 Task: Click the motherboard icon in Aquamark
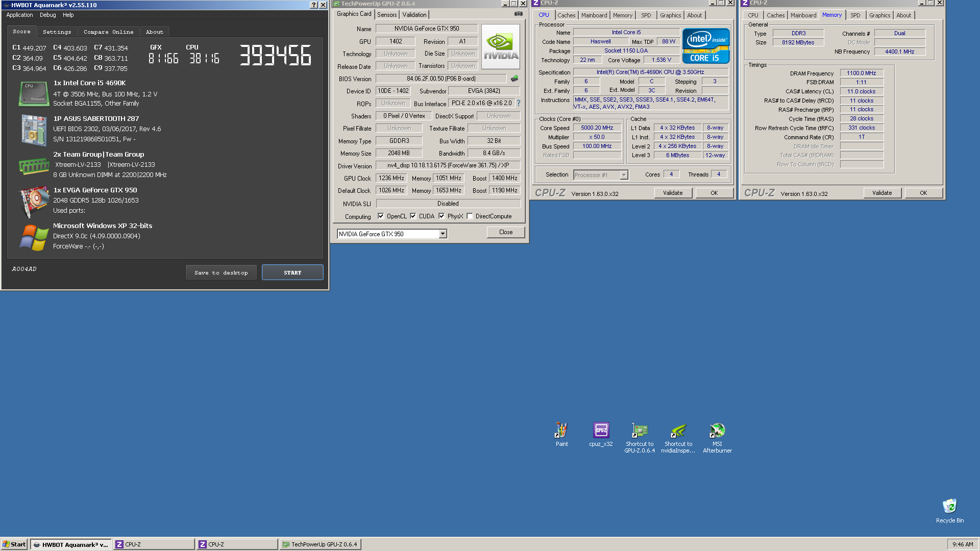34,130
